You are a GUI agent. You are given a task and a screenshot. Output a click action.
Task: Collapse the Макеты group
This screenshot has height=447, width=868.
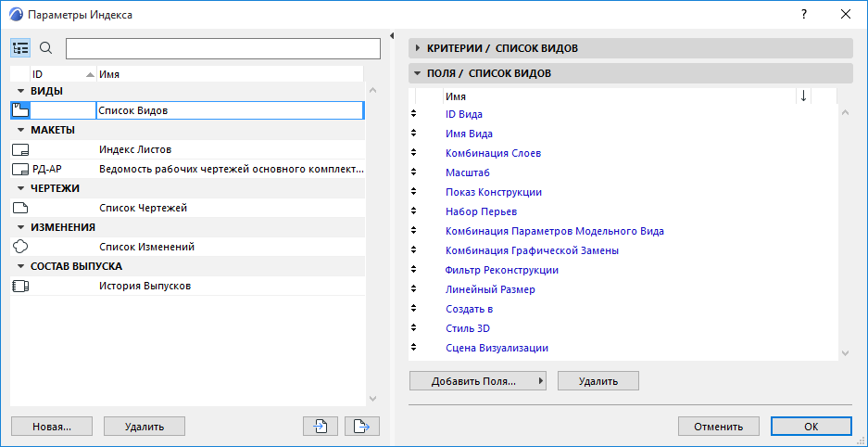click(20, 130)
